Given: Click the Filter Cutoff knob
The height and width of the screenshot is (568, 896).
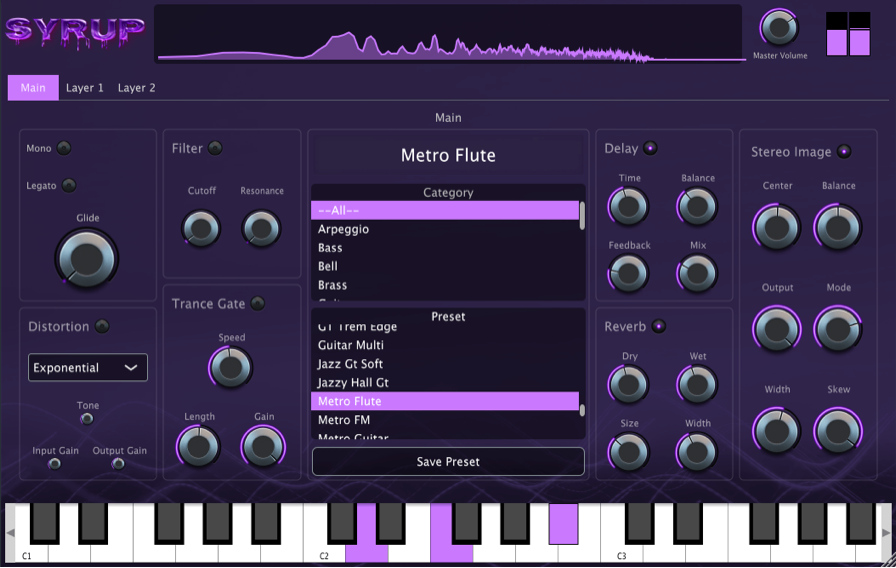Looking at the screenshot, I should point(201,229).
